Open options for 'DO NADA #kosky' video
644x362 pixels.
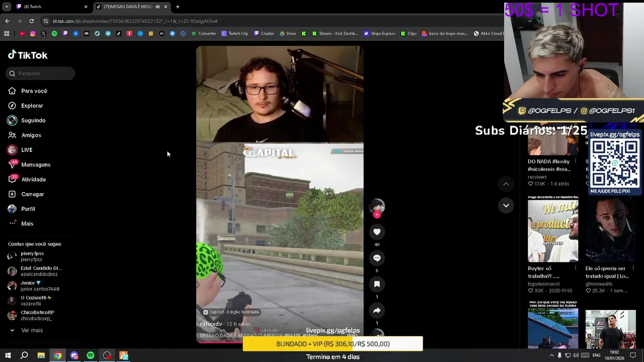tap(576, 161)
